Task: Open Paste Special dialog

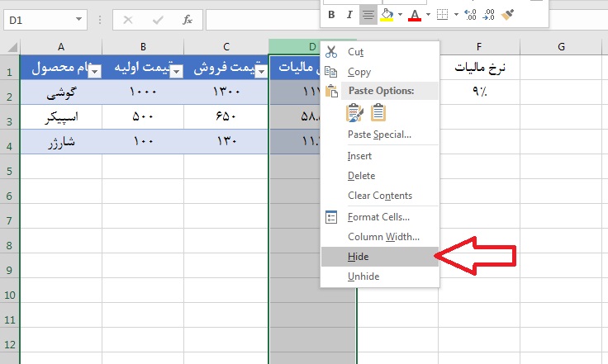Action: [x=380, y=135]
